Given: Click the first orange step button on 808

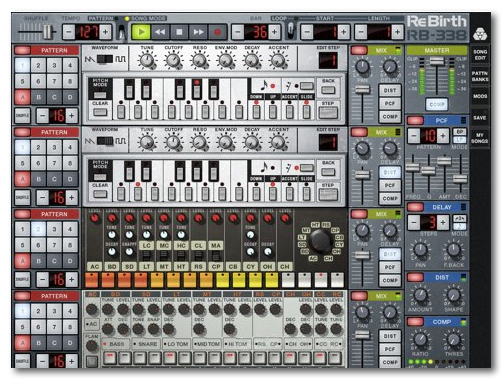Looking at the screenshot, I should tap(92, 280).
